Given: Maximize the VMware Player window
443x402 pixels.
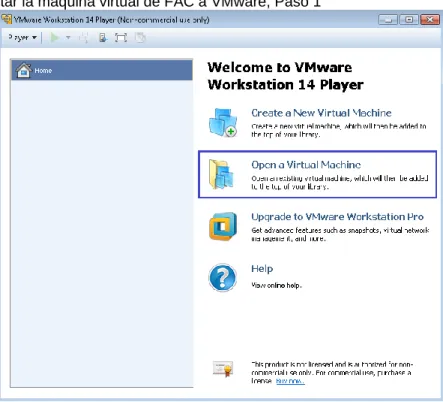Looking at the screenshot, I should (409, 20).
